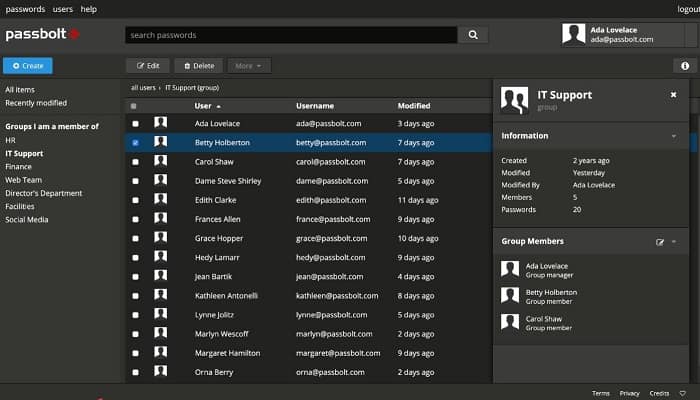Click Frances Allen's avatar in the table
Screen dimensions: 700x400
[x=161, y=218]
